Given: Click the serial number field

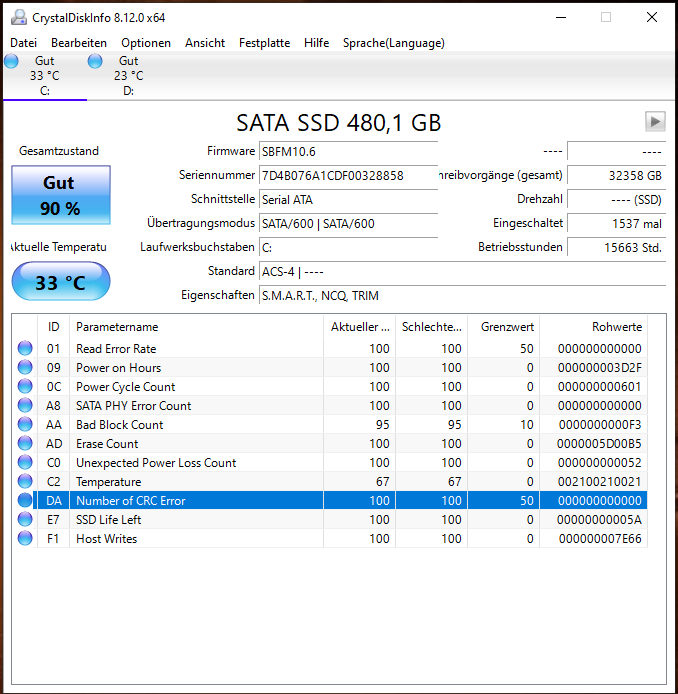Looking at the screenshot, I should [x=348, y=176].
